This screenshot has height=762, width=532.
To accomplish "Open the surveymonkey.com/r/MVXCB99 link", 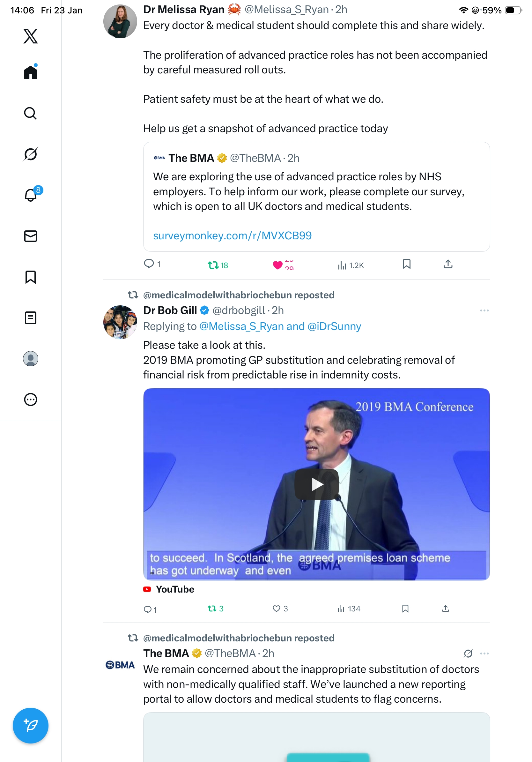I will pos(232,235).
